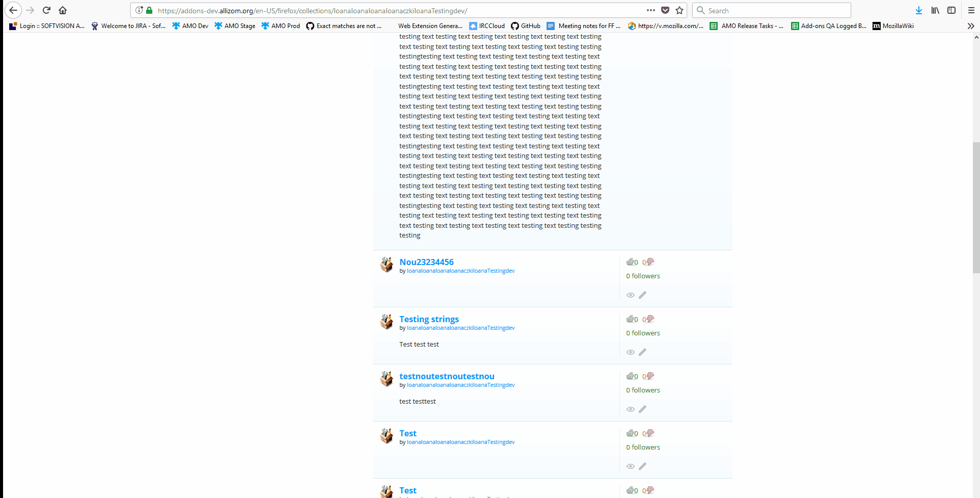Open the downloads panel

[919, 10]
